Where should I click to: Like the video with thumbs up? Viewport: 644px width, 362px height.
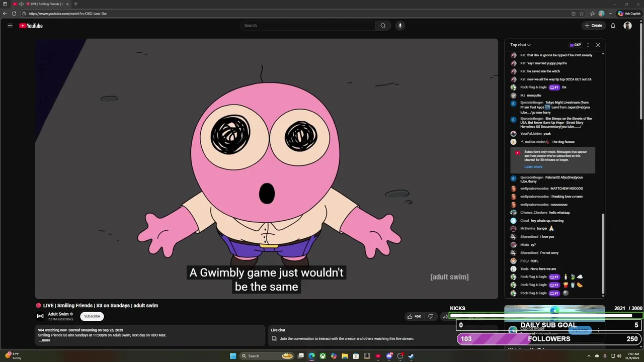pos(414,316)
